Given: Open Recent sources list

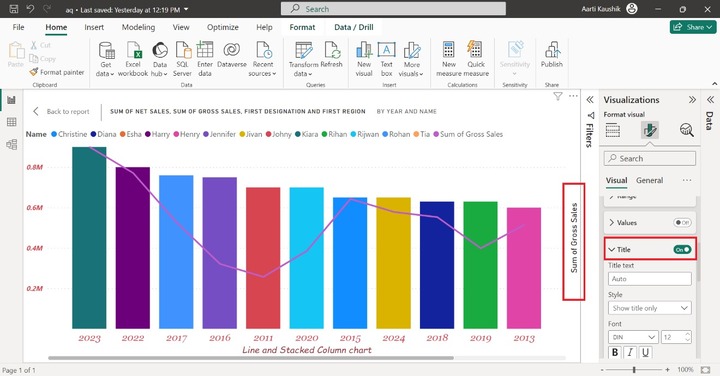Looking at the screenshot, I should point(263,59).
